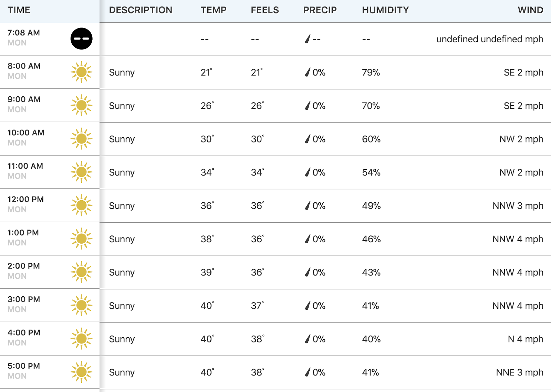Select the 11:00 AM time row
Screen dimensions: 551x392
click(x=275, y=172)
